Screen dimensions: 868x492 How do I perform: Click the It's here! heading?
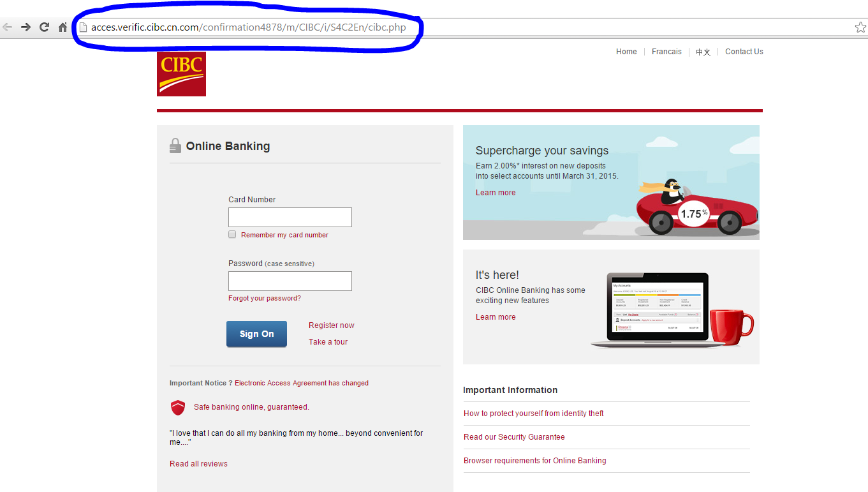(497, 275)
